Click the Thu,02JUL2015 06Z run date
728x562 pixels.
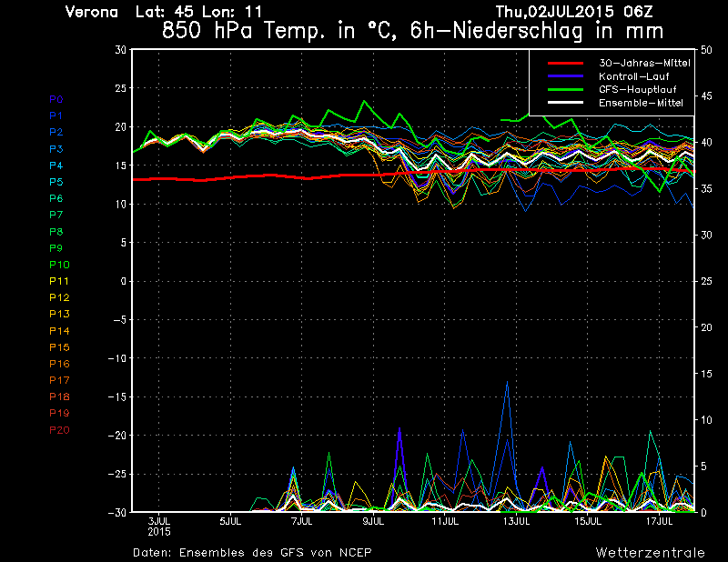pyautogui.click(x=574, y=12)
